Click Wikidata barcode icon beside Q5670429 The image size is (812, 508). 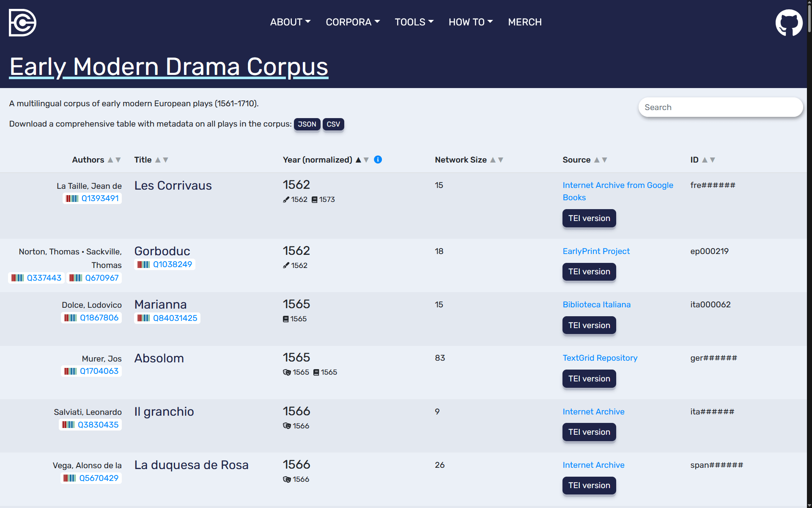70,478
